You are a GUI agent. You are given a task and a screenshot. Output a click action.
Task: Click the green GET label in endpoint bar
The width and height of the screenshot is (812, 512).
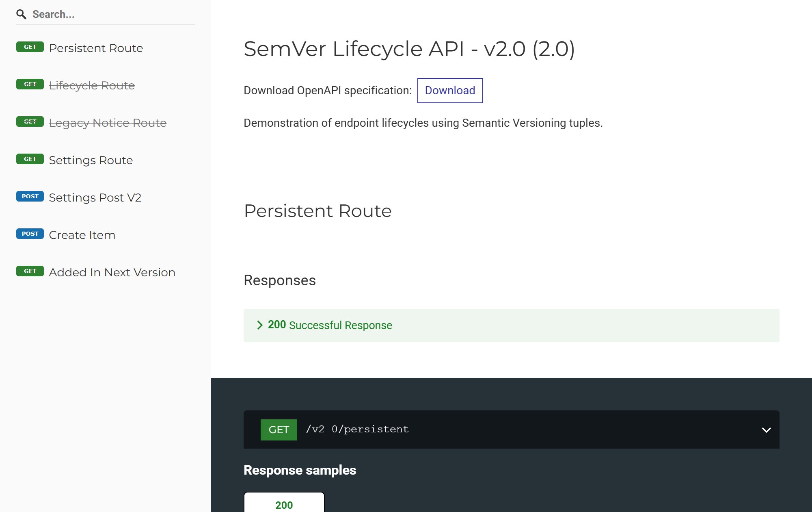279,430
